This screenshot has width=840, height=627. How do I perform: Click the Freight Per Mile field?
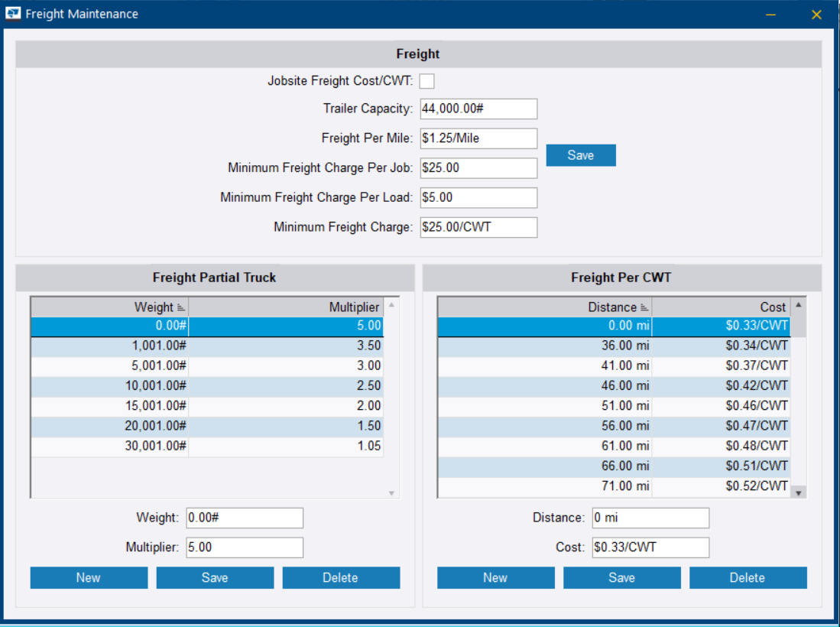pyautogui.click(x=478, y=138)
